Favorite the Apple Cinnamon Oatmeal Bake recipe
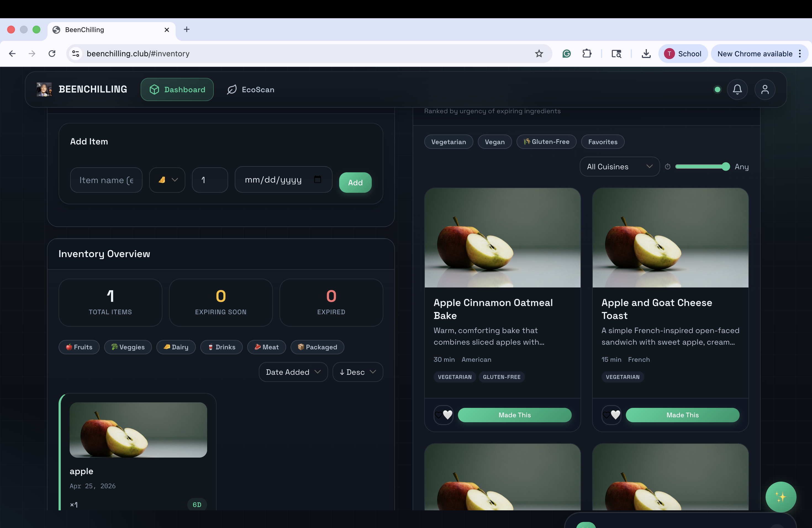The height and width of the screenshot is (528, 812). (443, 415)
